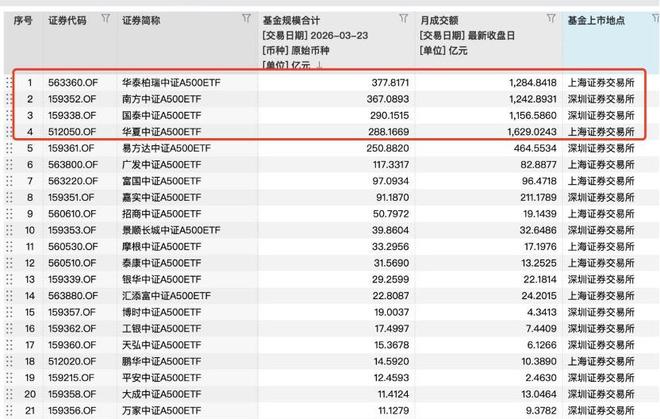Open filter for 月成交额 column
Screen dimensions: 660x419
551,19
